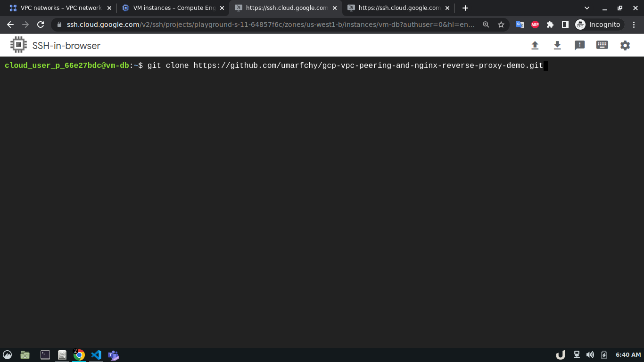Click the SSH-in-browser chip logo
Image resolution: width=644 pixels, height=362 pixels.
click(x=18, y=45)
